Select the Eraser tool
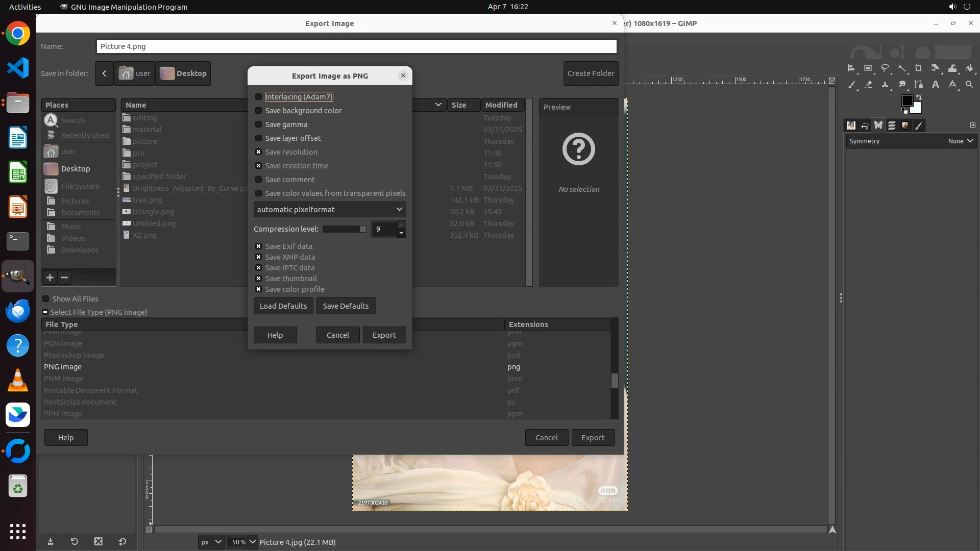This screenshot has height=551, width=980. click(x=868, y=85)
